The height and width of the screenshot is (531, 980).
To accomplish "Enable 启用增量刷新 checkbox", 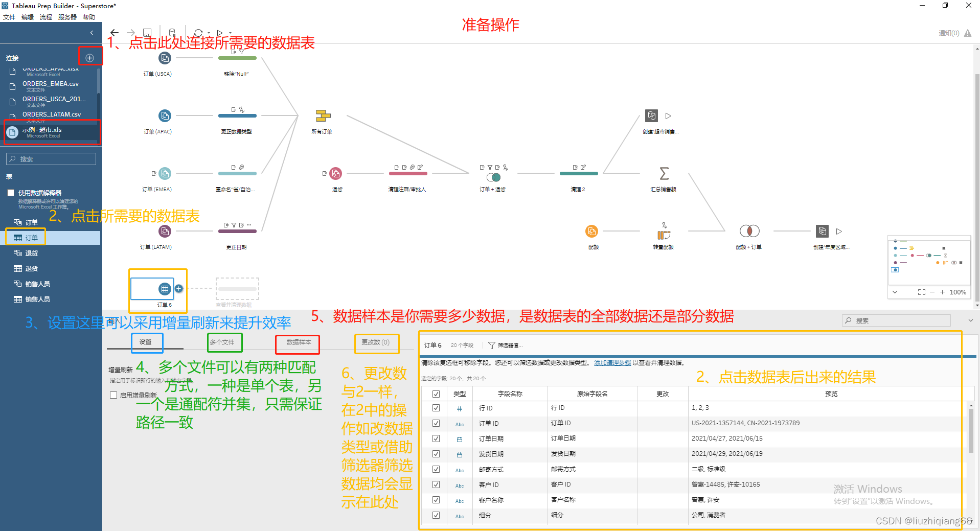I will tap(113, 395).
